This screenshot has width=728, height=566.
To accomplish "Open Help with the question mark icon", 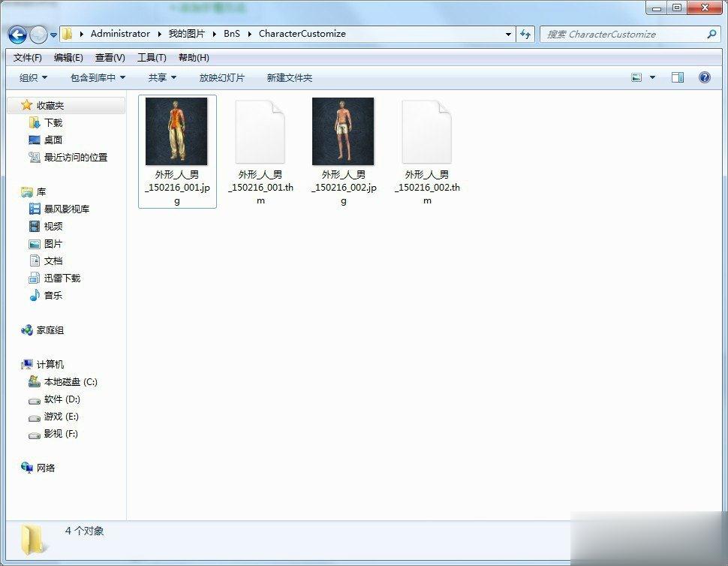I will click(x=704, y=77).
